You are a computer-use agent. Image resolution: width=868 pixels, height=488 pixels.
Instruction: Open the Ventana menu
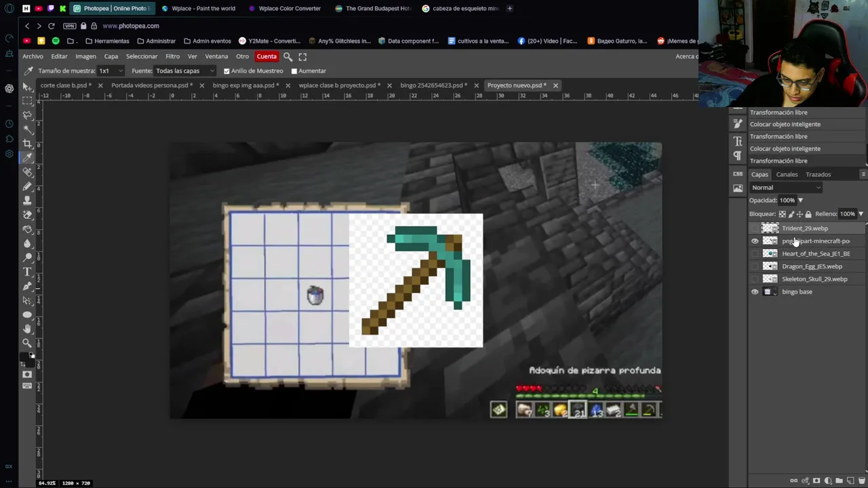216,57
